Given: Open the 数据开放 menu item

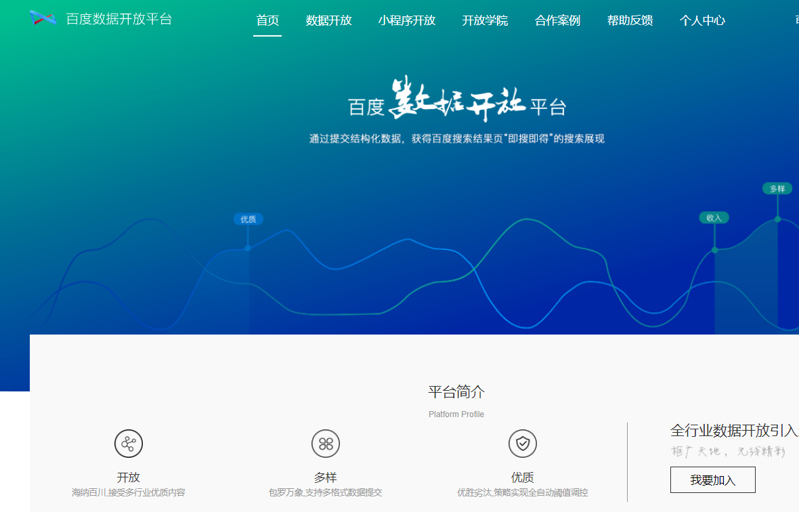Looking at the screenshot, I should [329, 20].
